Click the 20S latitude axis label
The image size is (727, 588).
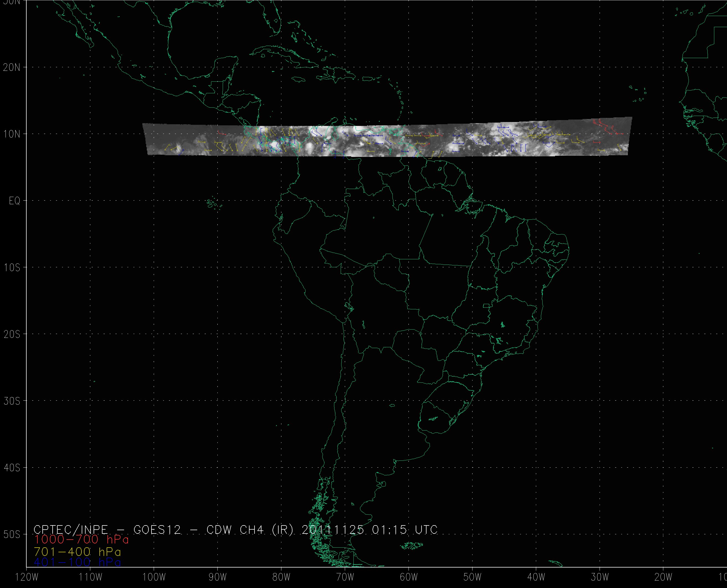pos(12,334)
